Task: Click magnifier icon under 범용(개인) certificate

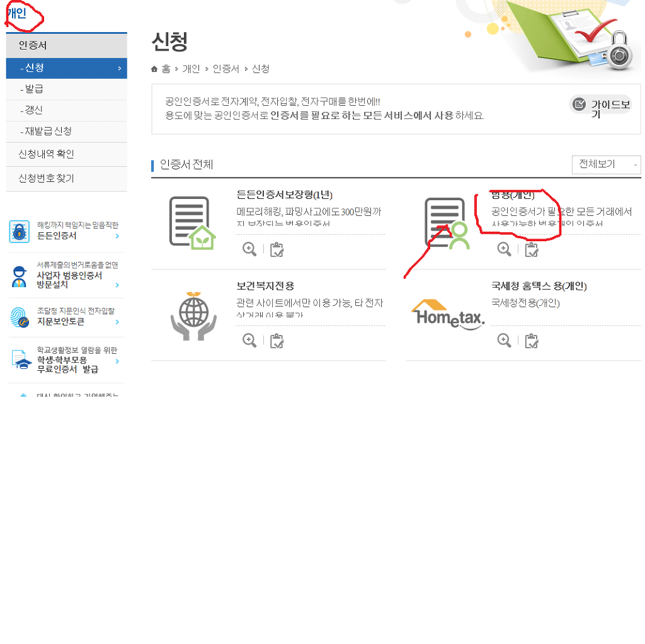Action: (505, 249)
